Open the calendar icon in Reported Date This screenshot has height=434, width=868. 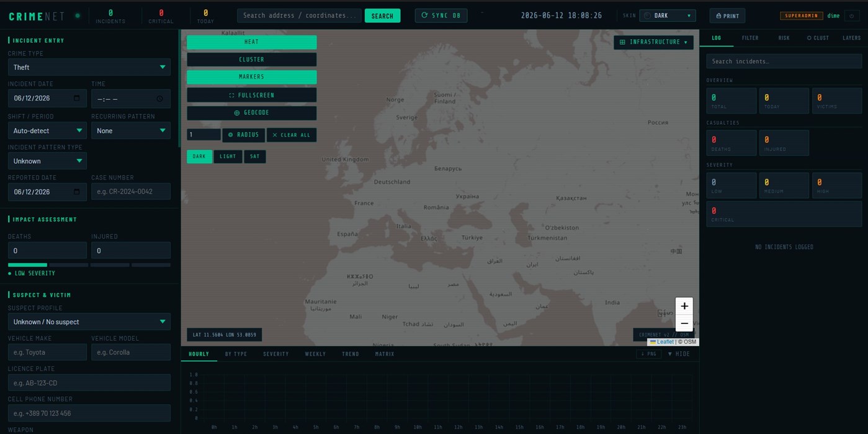click(77, 192)
